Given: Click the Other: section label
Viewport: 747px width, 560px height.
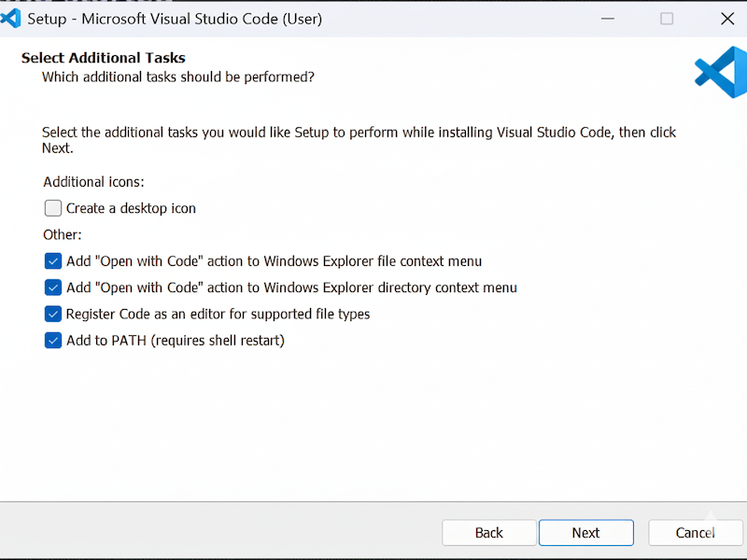Looking at the screenshot, I should click(x=63, y=235).
